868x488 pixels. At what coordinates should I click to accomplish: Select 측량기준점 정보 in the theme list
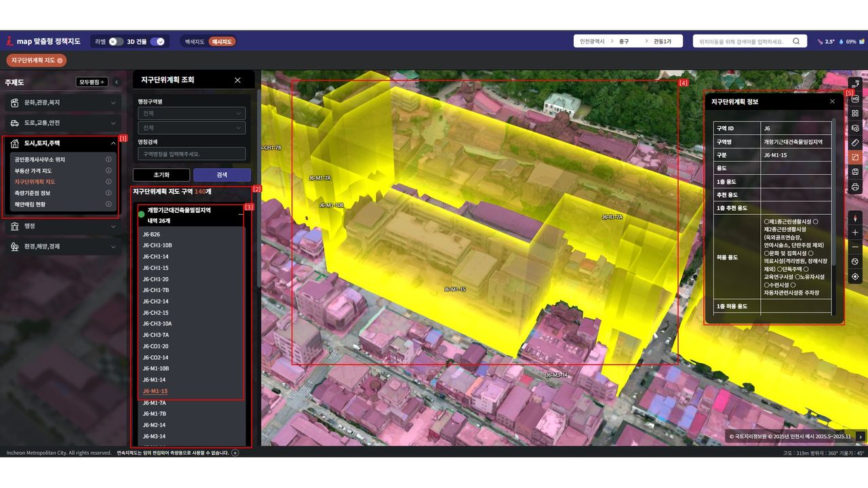(x=33, y=193)
